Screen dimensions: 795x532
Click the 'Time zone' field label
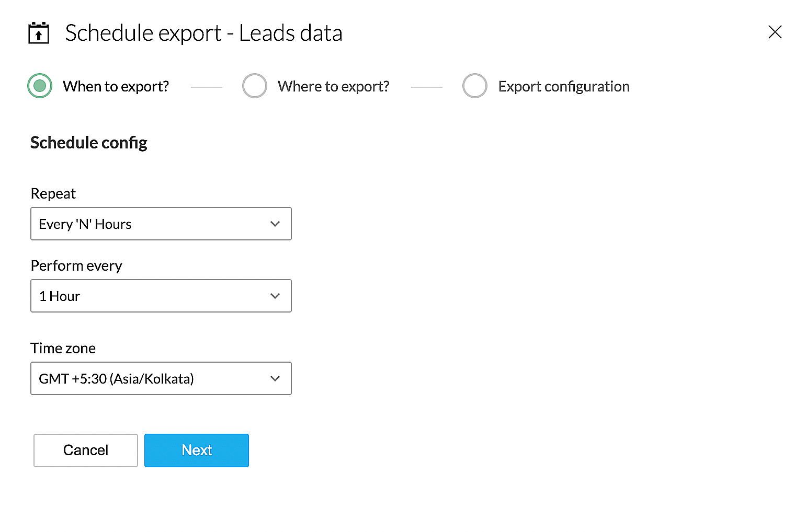click(63, 349)
